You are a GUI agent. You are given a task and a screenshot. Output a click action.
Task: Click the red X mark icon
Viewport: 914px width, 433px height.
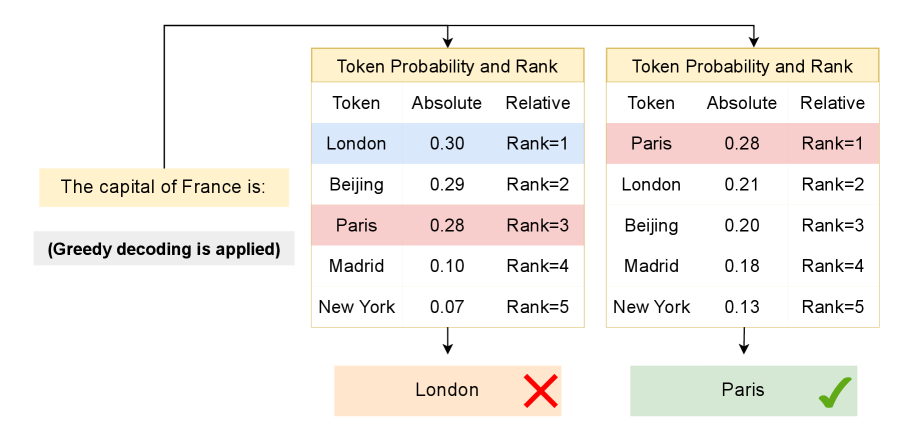540,390
